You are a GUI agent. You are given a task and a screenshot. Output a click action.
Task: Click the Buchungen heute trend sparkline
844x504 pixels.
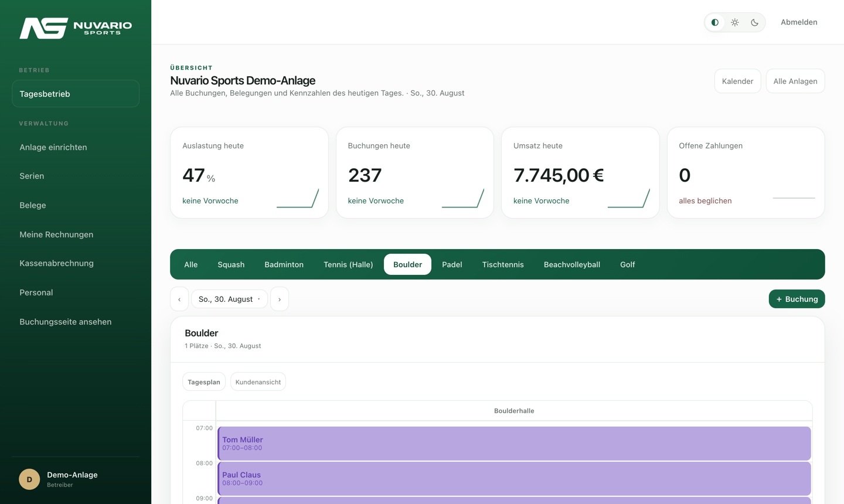[463, 198]
